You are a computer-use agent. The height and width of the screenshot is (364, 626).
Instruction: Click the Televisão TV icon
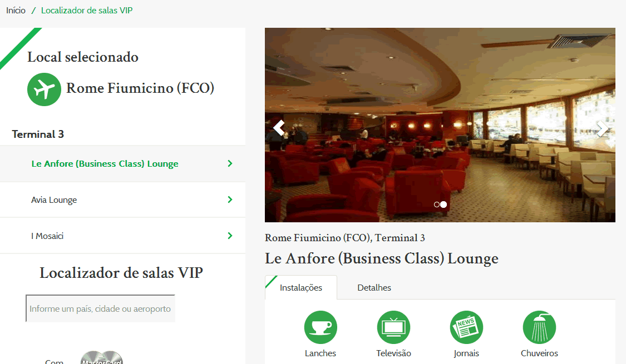pyautogui.click(x=393, y=327)
